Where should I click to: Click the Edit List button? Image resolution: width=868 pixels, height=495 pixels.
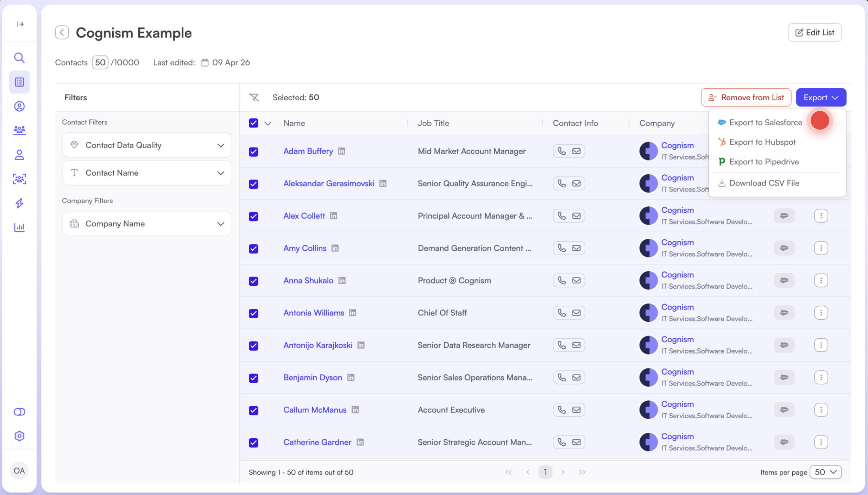[x=814, y=32]
